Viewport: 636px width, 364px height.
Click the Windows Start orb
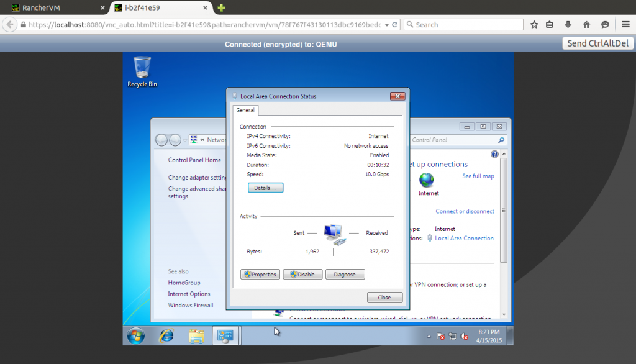coord(136,336)
